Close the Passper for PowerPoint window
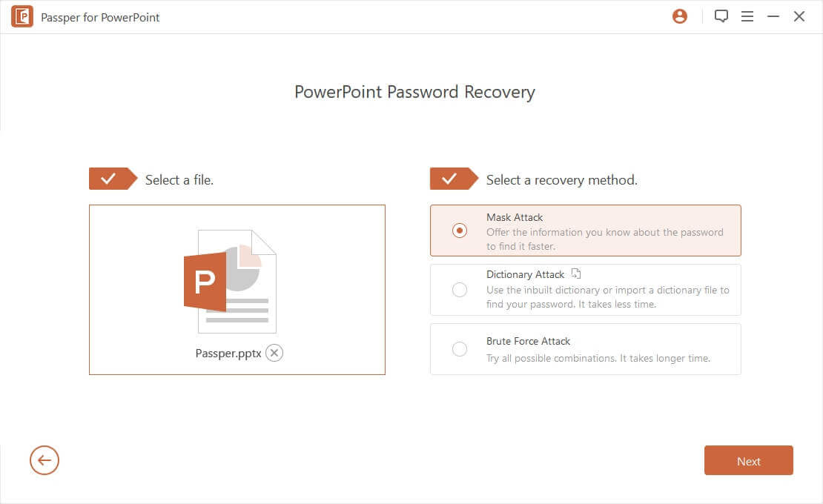Image resolution: width=823 pixels, height=504 pixels. point(799,17)
